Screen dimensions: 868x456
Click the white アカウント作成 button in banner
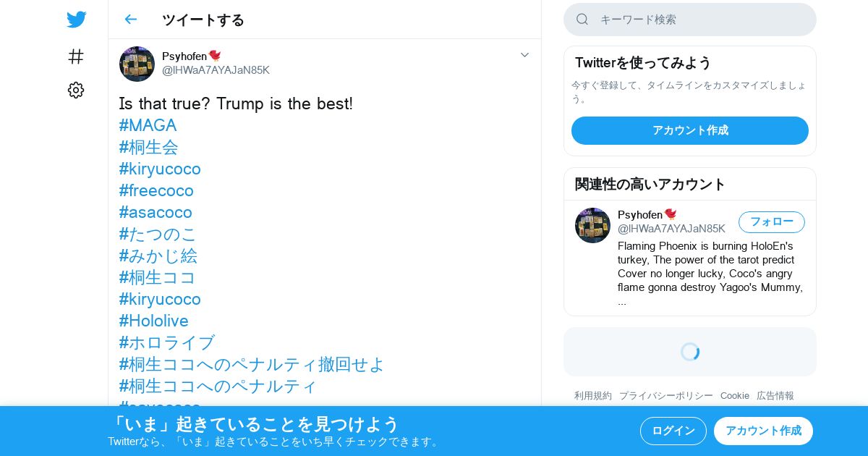[x=763, y=431]
